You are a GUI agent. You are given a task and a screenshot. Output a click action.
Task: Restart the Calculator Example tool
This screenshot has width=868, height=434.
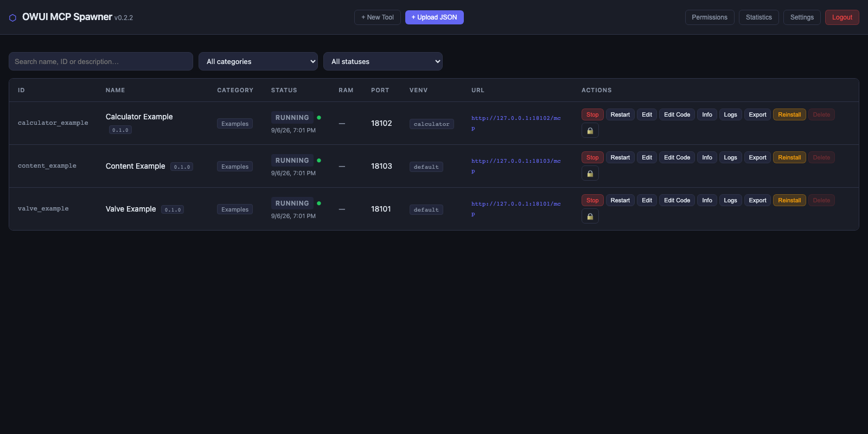[x=620, y=114]
